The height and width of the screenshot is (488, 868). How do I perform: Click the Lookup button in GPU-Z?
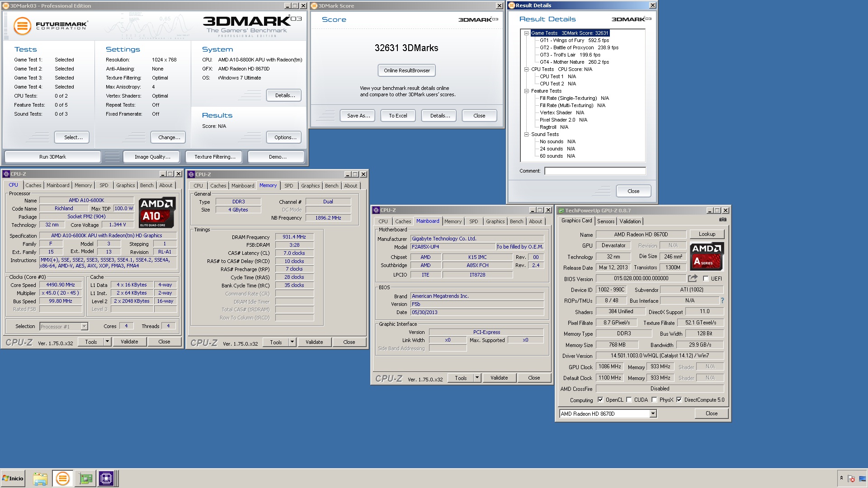coord(707,234)
